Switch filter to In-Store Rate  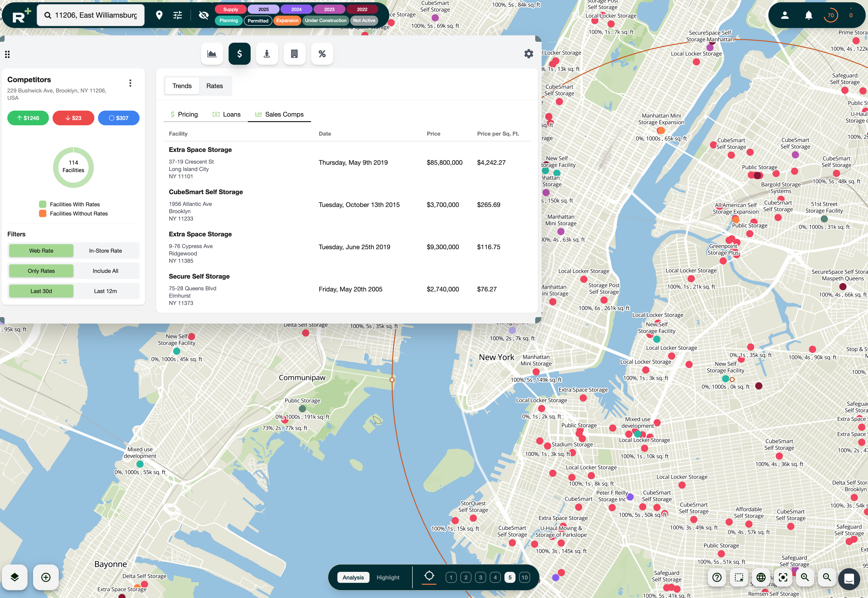105,251
